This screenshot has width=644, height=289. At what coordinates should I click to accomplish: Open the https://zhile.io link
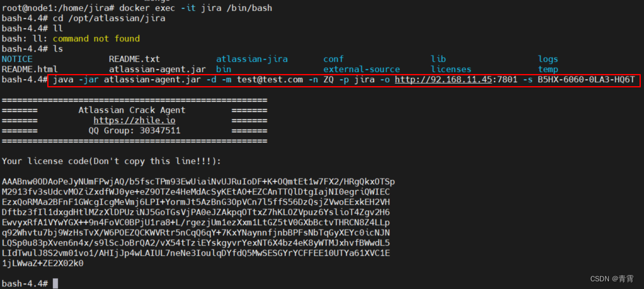pos(135,121)
